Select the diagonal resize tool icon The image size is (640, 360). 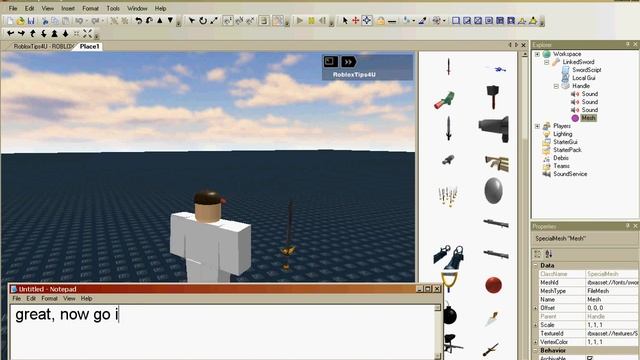[x=214, y=20]
